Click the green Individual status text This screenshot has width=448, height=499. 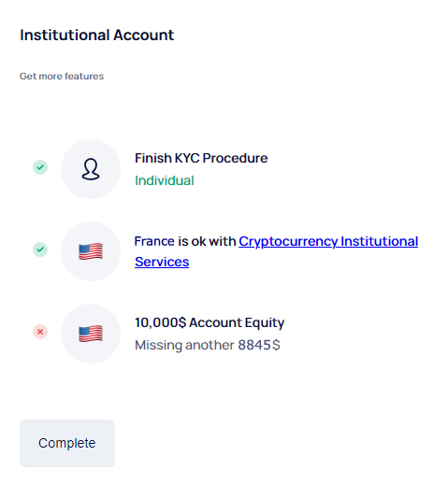coord(165,180)
